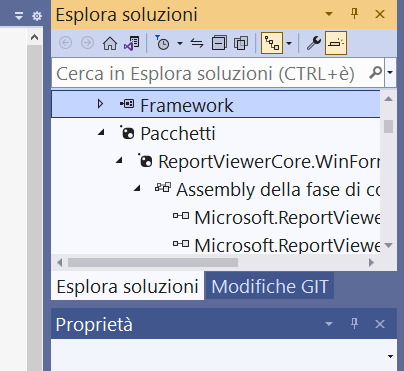Image resolution: width=404 pixels, height=371 pixels.
Task: Collapse all items in the solution tree
Action: (219, 43)
